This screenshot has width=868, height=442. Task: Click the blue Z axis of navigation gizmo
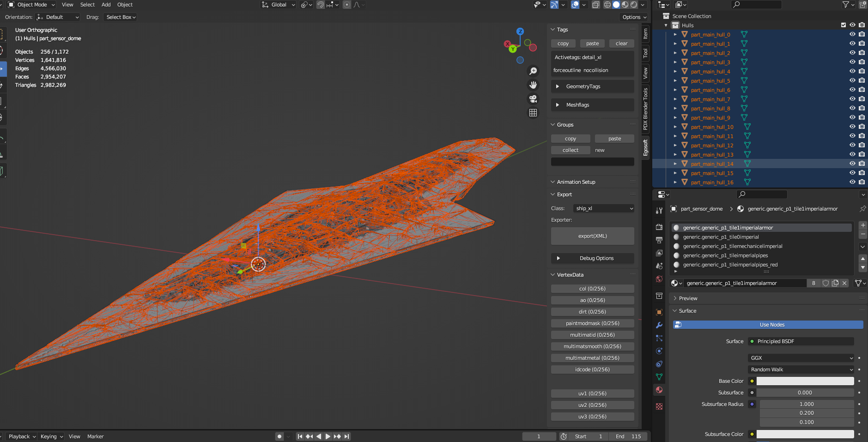(520, 31)
